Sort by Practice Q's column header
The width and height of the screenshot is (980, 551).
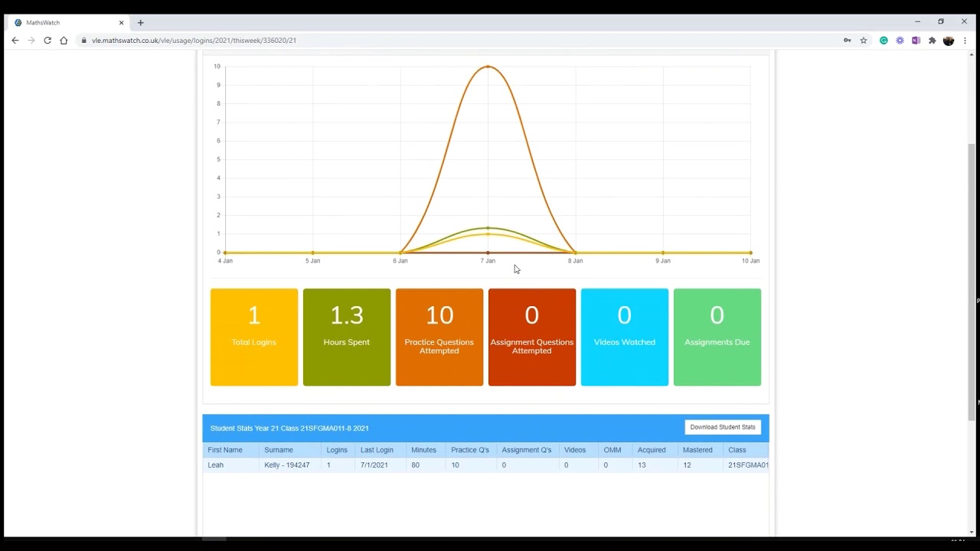pyautogui.click(x=470, y=450)
